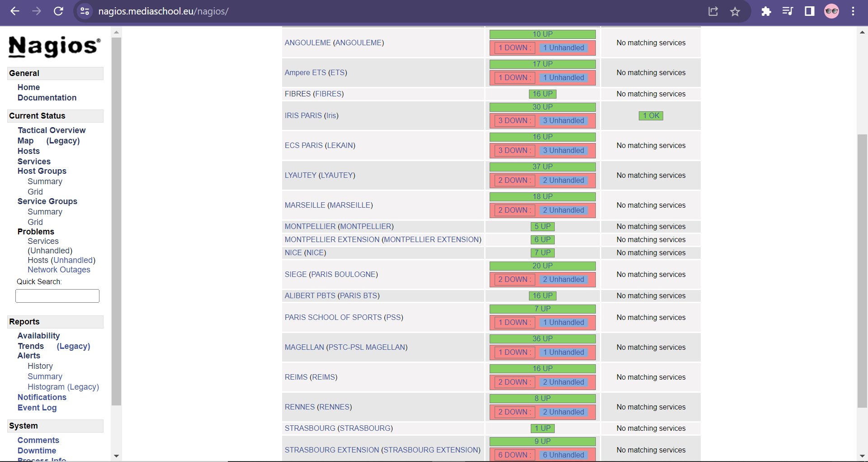
Task: Click 10 UP for ANGOULEME
Action: click(x=542, y=34)
